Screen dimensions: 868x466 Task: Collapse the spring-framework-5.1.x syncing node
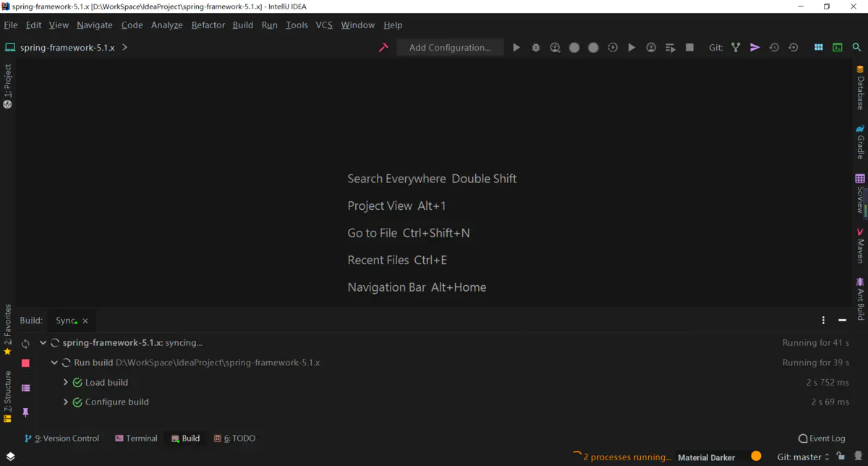43,343
